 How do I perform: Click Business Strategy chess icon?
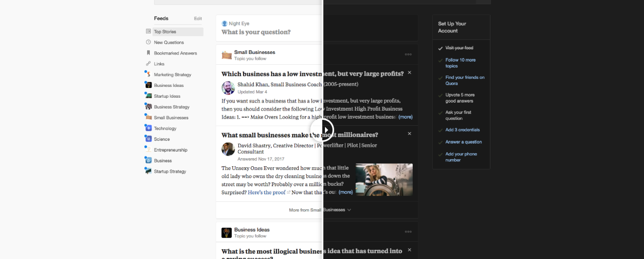(x=148, y=106)
